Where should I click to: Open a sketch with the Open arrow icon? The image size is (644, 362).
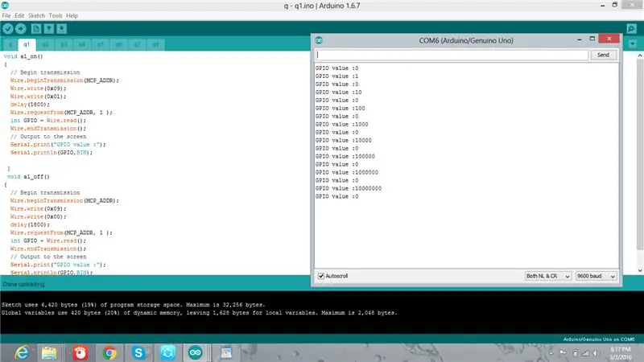49,29
